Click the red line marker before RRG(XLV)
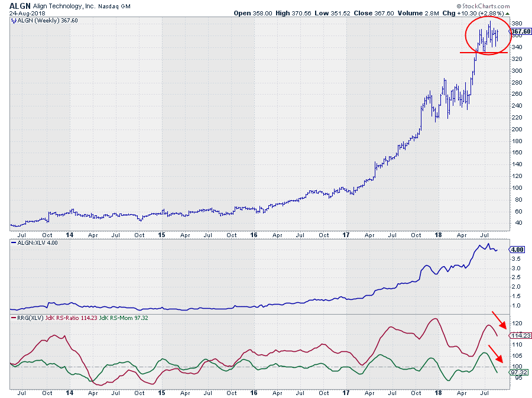The width and height of the screenshot is (532, 398). [14, 318]
